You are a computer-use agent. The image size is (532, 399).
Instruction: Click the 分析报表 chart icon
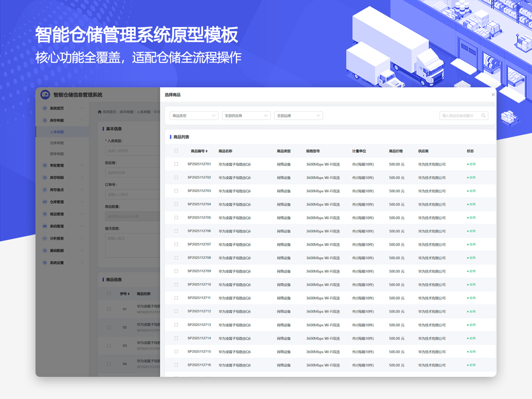45,239
